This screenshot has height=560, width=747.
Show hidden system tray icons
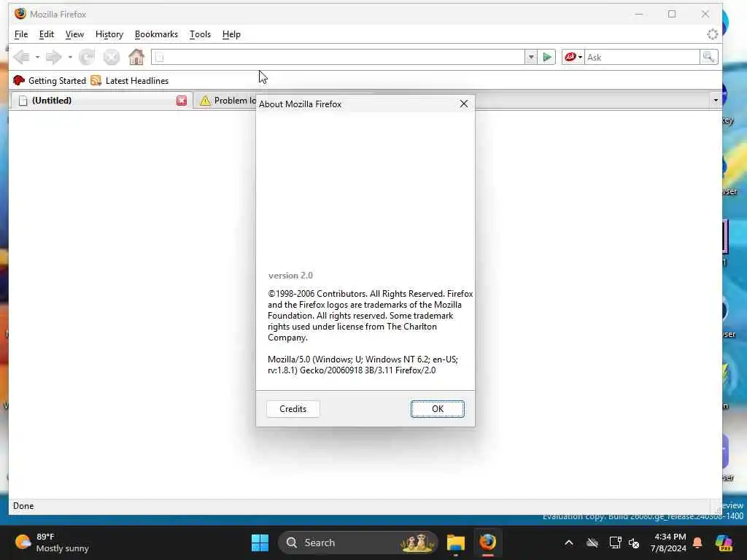click(x=569, y=542)
